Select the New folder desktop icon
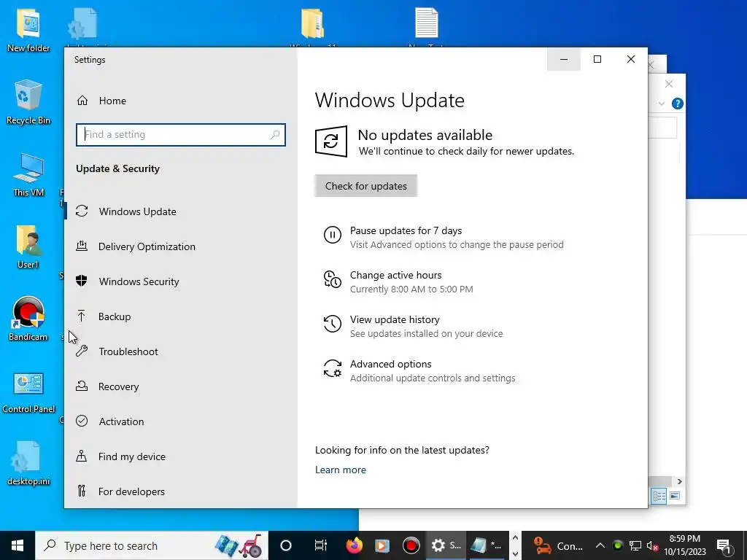Image resolution: width=747 pixels, height=560 pixels. coord(28,29)
